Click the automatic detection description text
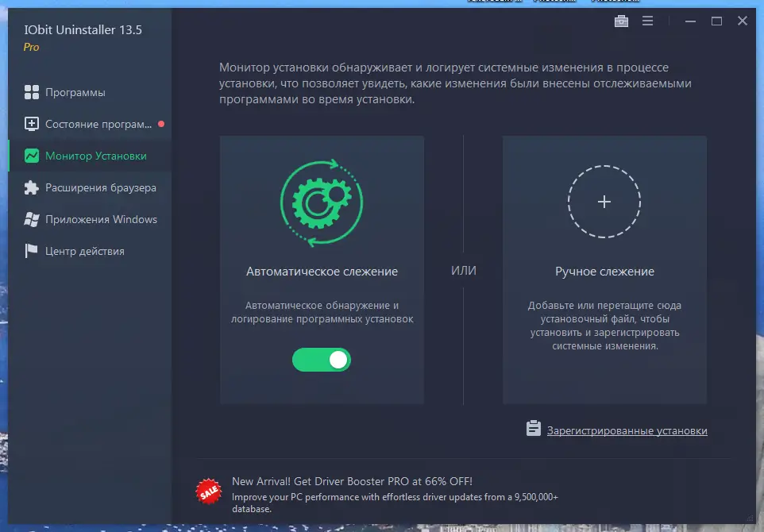 click(322, 312)
